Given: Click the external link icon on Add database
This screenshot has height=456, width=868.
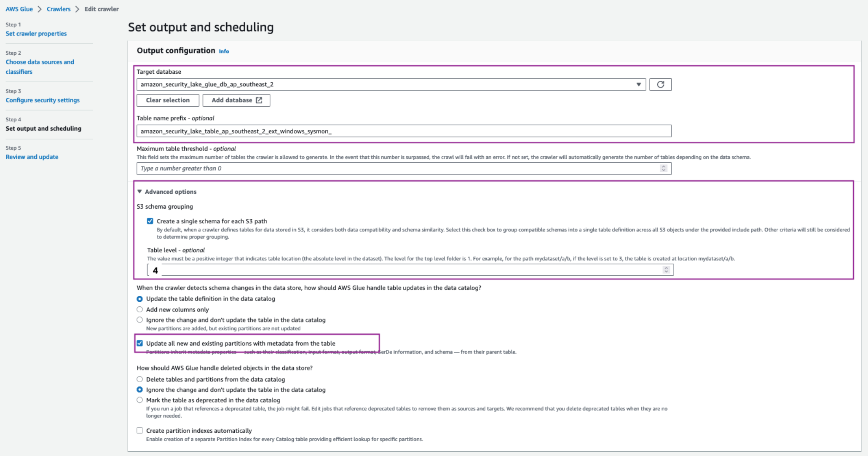Looking at the screenshot, I should tap(260, 100).
